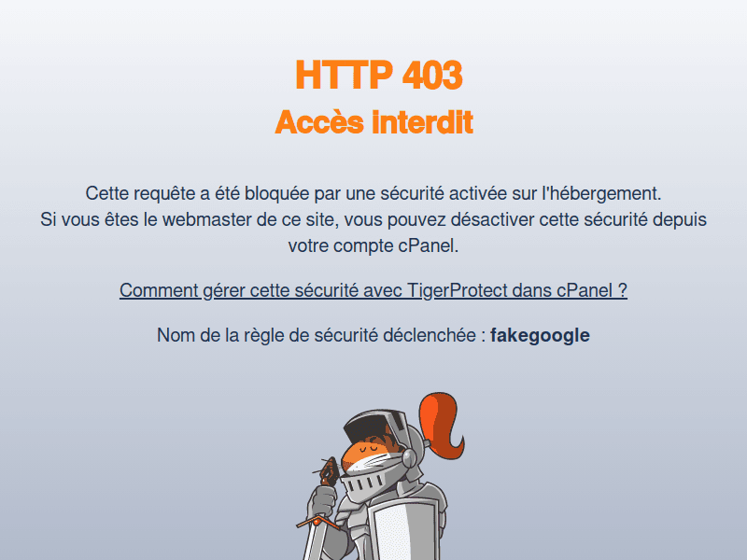
Task: Click the knight's sword hilt
Action: (x=318, y=522)
